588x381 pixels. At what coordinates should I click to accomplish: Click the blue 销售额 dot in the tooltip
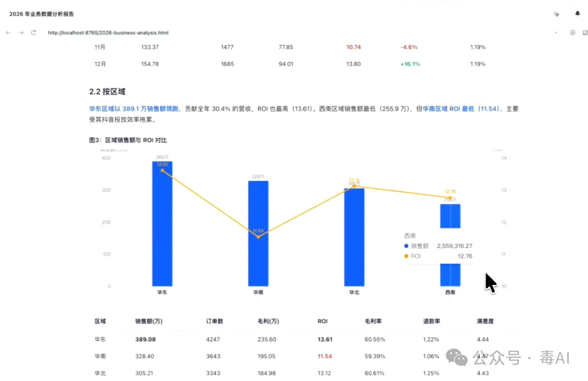[406, 246]
